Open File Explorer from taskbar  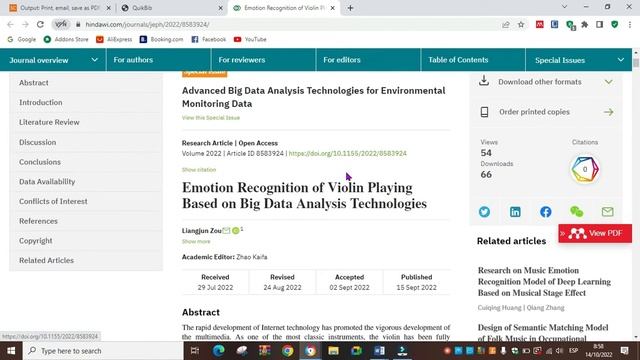tap(333, 351)
